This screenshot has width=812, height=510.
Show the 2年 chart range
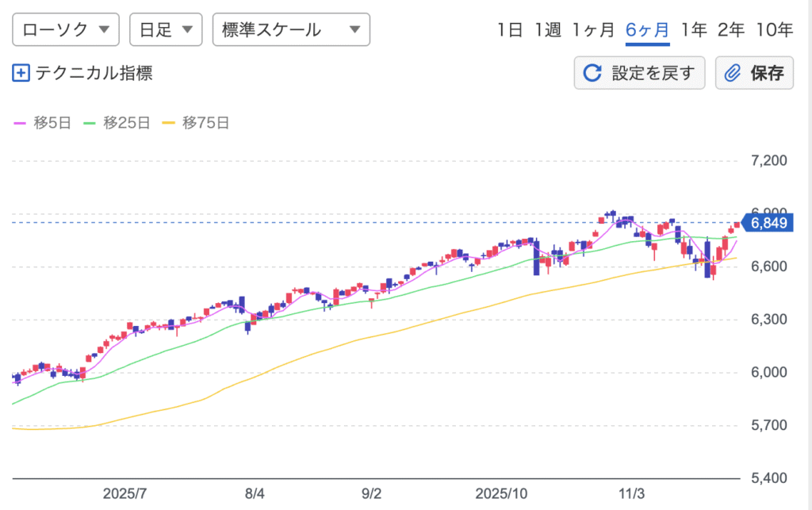point(730,30)
